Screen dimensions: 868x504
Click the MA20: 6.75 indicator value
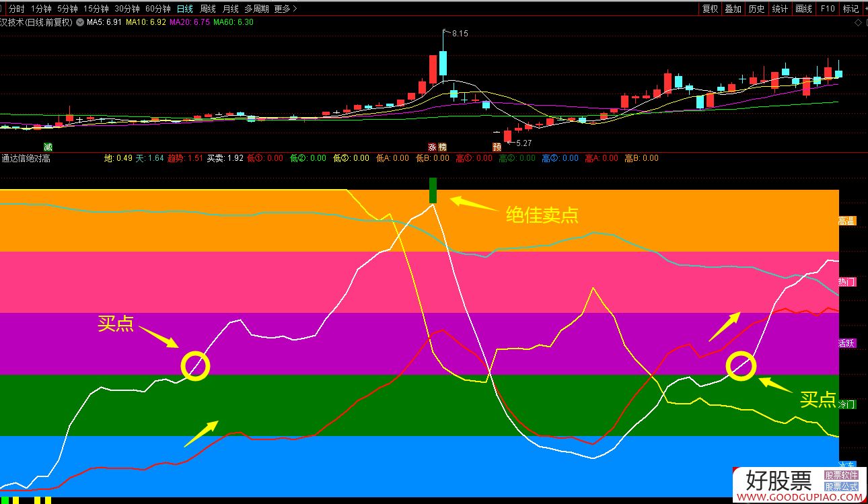click(x=190, y=22)
